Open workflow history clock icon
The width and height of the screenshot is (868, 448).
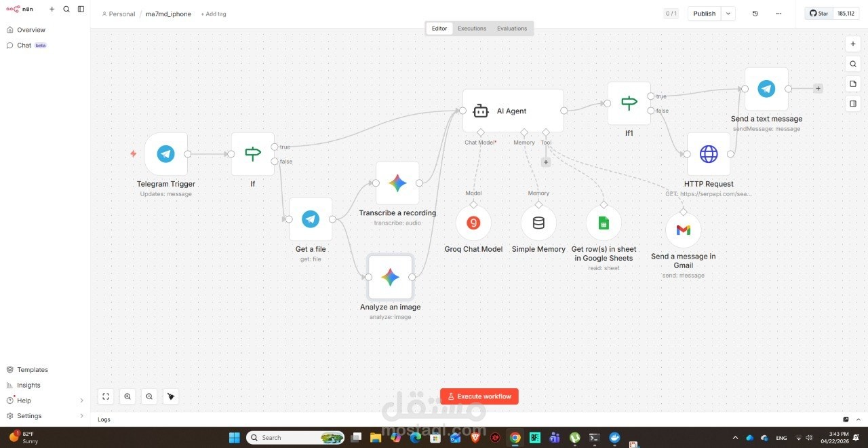pos(755,14)
